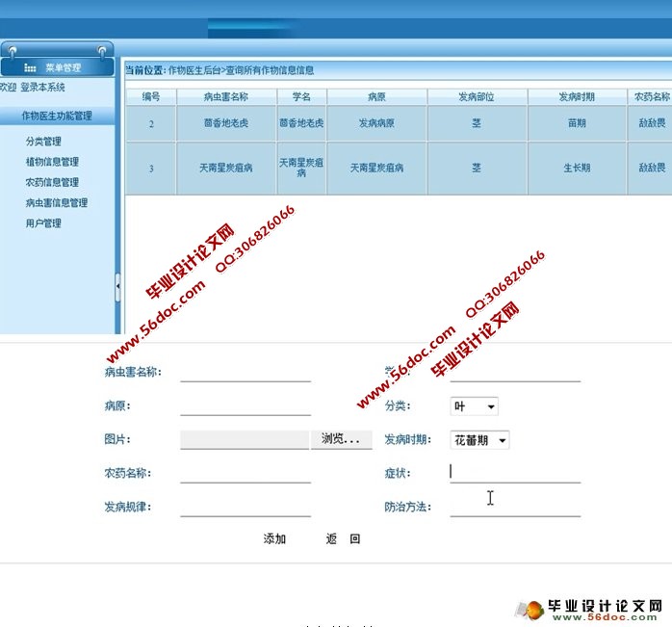Click into the 农药名称 input field
672x627 pixels.
click(x=246, y=473)
